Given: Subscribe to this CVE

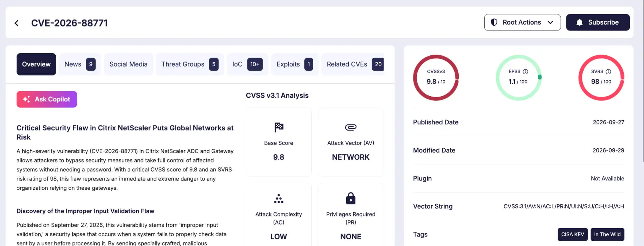Looking at the screenshot, I should (598, 22).
